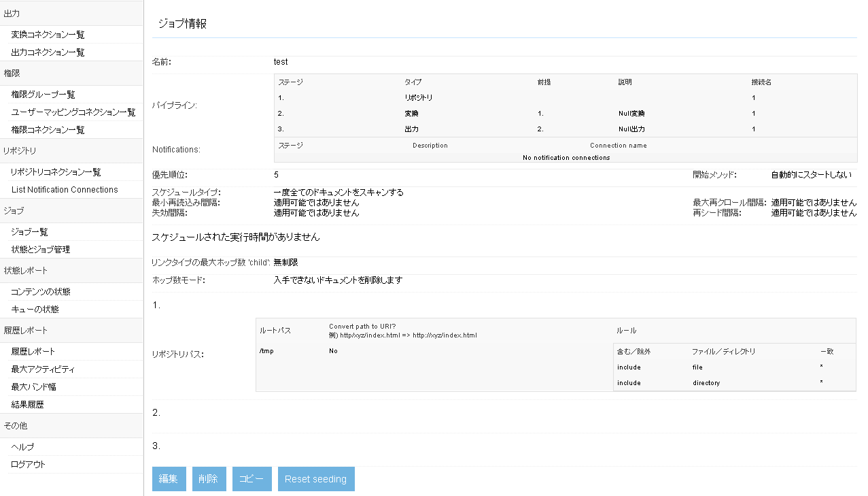Click the コピー (Copy) button

(x=251, y=479)
